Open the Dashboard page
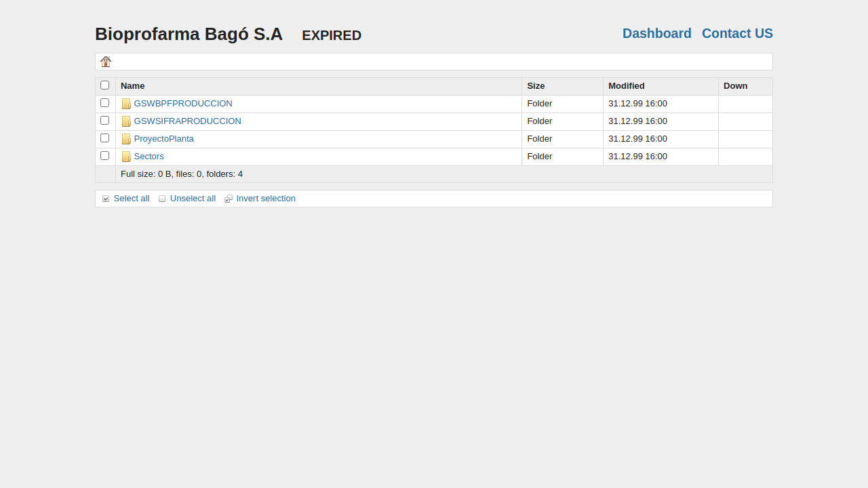 pyautogui.click(x=656, y=33)
